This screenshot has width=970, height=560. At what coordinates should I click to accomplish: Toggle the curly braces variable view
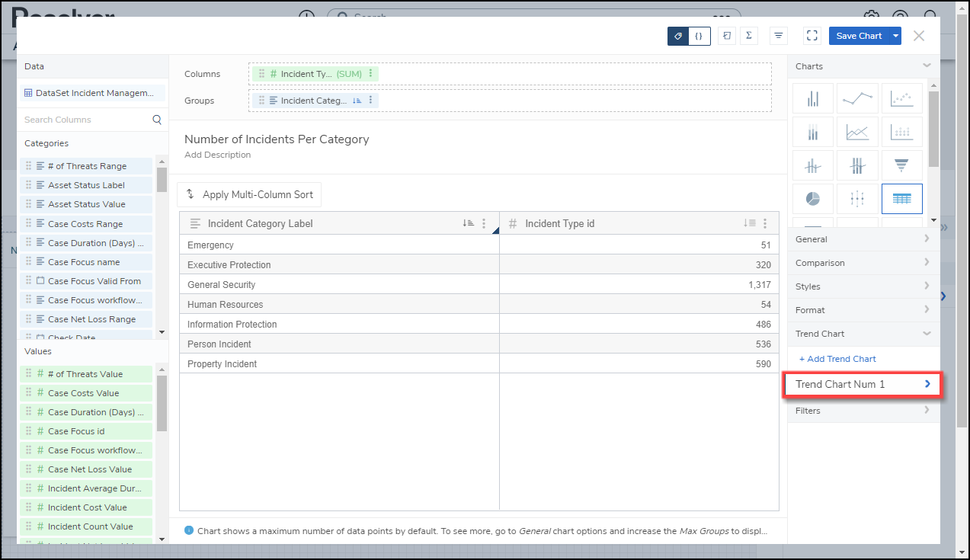click(699, 36)
